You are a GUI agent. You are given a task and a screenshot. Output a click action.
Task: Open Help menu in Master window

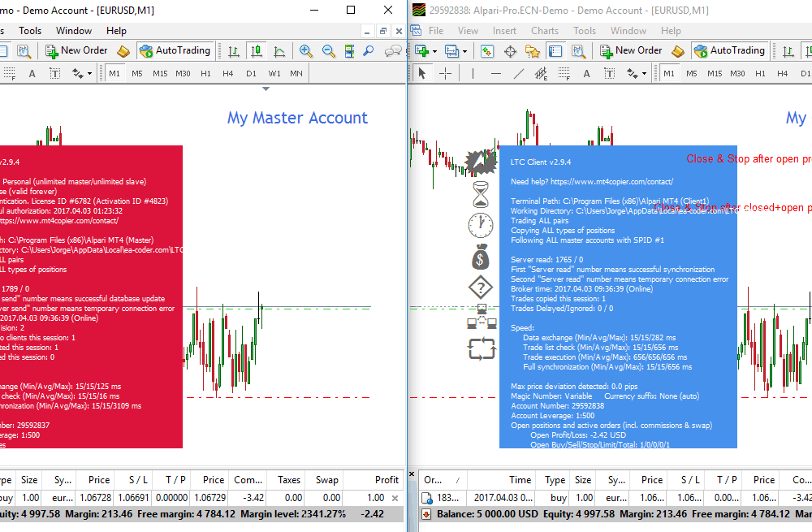pos(116,31)
